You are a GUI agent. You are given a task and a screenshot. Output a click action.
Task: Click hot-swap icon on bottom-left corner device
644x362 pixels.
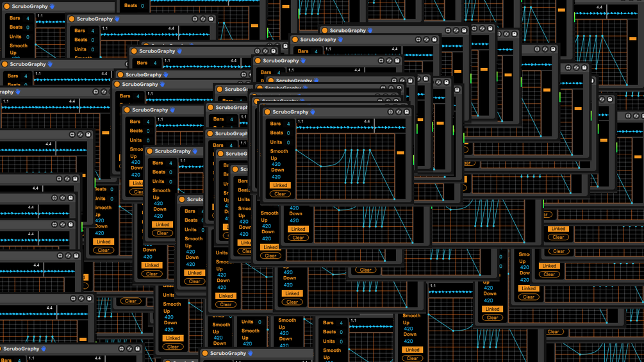129,349
